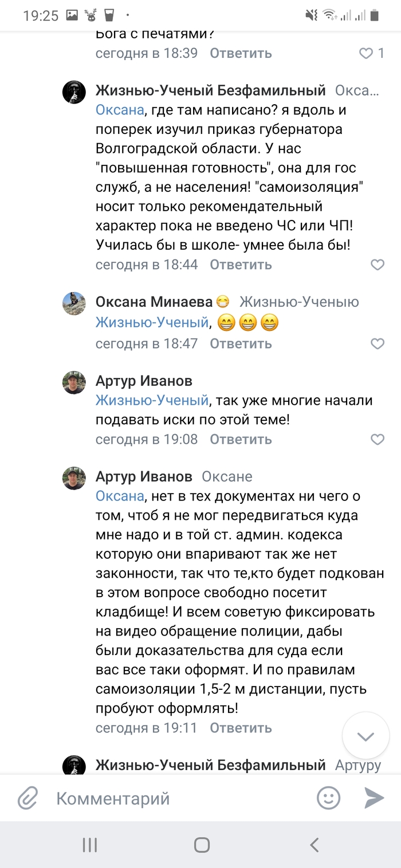Tap the send arrow icon
Image resolution: width=401 pixels, height=868 pixels.
click(374, 798)
